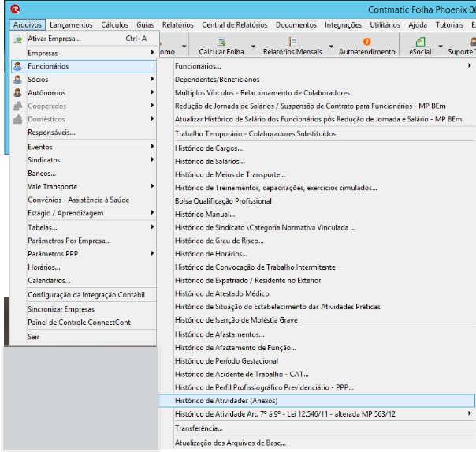The image size is (476, 452).
Task: Select Ativar Empresa... menu entry
Action: tap(84, 39)
